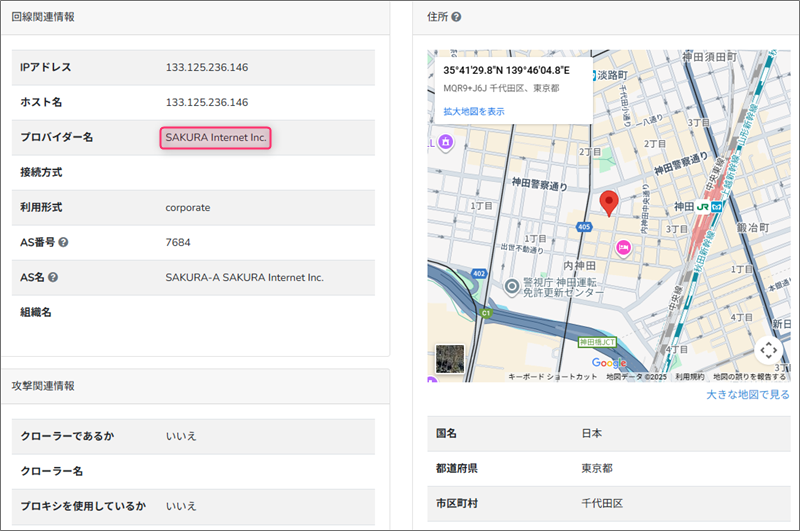Screen dimensions: 800x531
Task: Click the 警視庁 神田運転免許更新センター marker
Action: click(512, 288)
